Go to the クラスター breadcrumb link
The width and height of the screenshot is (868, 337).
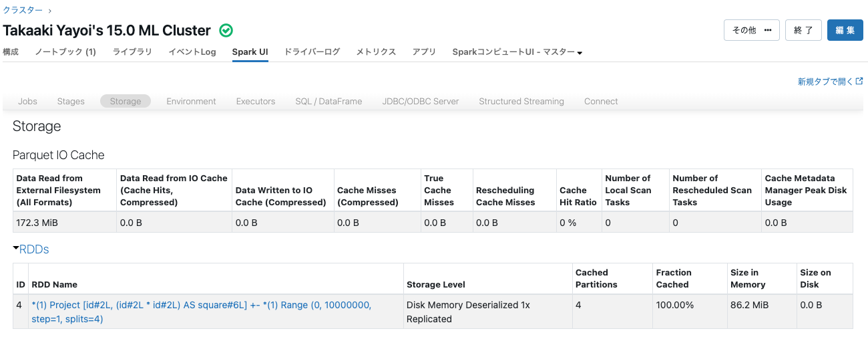point(23,11)
